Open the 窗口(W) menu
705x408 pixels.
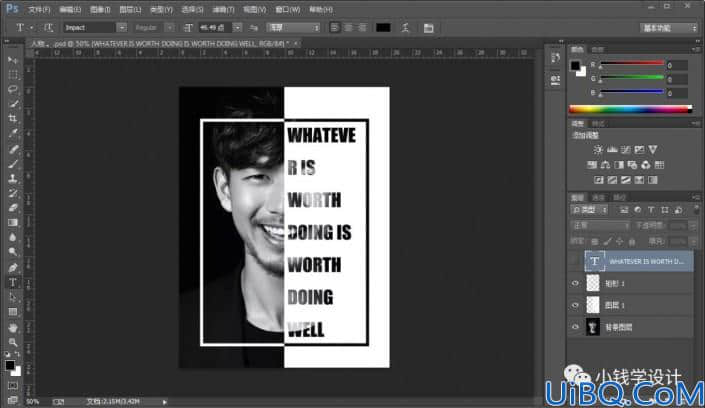[287, 9]
